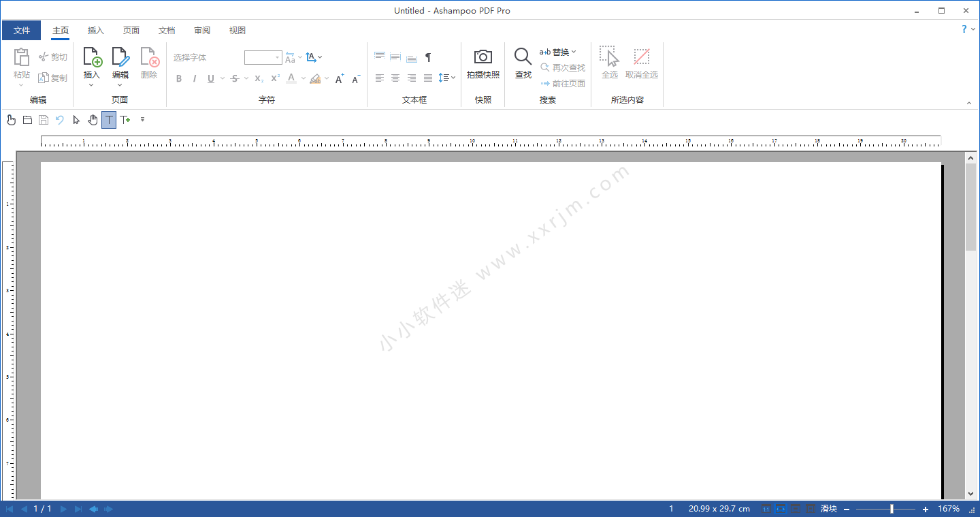
Task: Switch to the Page (页面) tab
Action: tap(131, 31)
